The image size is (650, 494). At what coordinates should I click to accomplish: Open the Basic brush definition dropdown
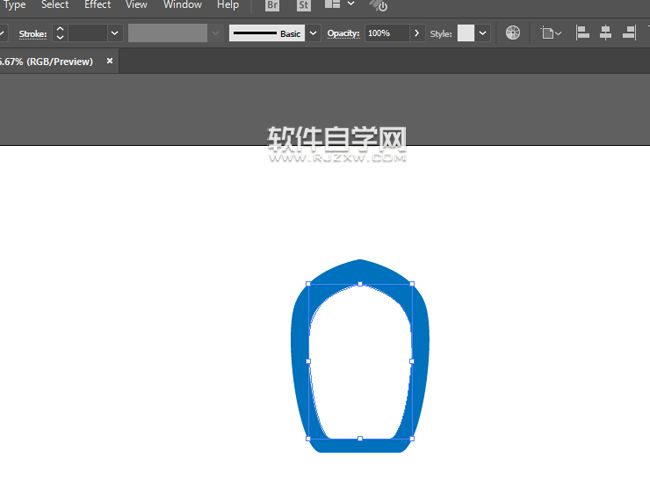[314, 33]
